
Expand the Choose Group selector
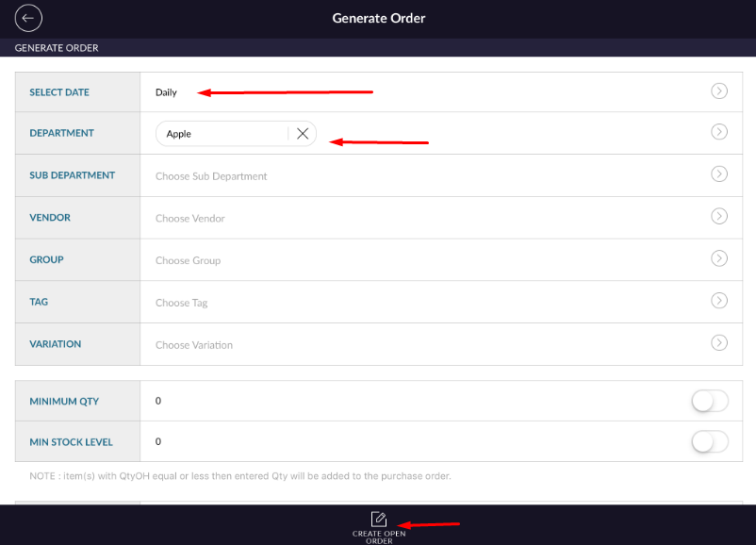point(189,261)
